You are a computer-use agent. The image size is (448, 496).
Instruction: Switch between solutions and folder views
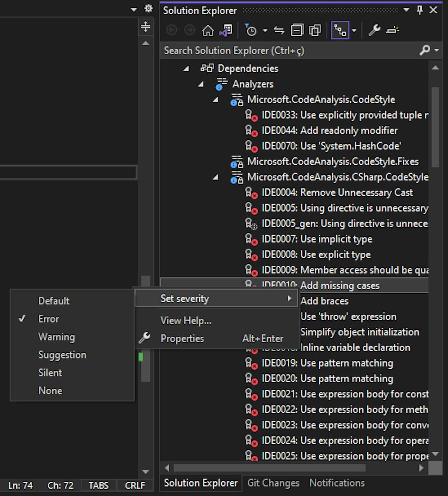coord(226,31)
